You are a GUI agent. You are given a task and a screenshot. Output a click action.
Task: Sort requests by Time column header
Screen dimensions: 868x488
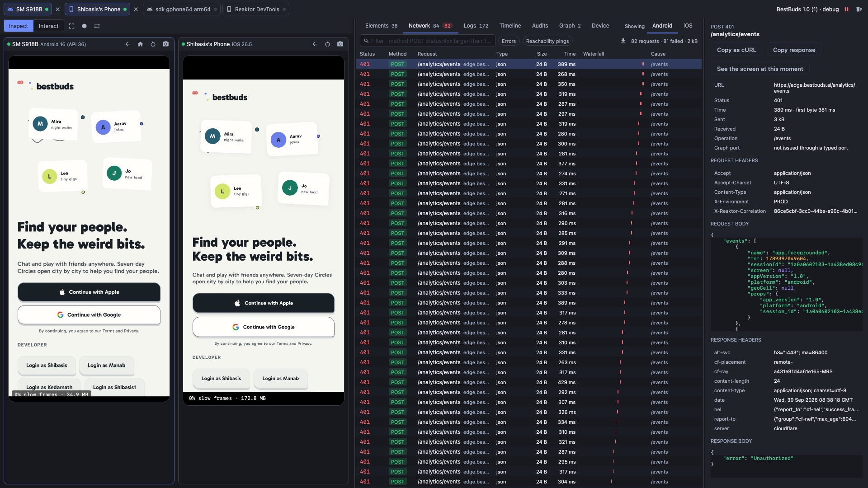click(570, 54)
